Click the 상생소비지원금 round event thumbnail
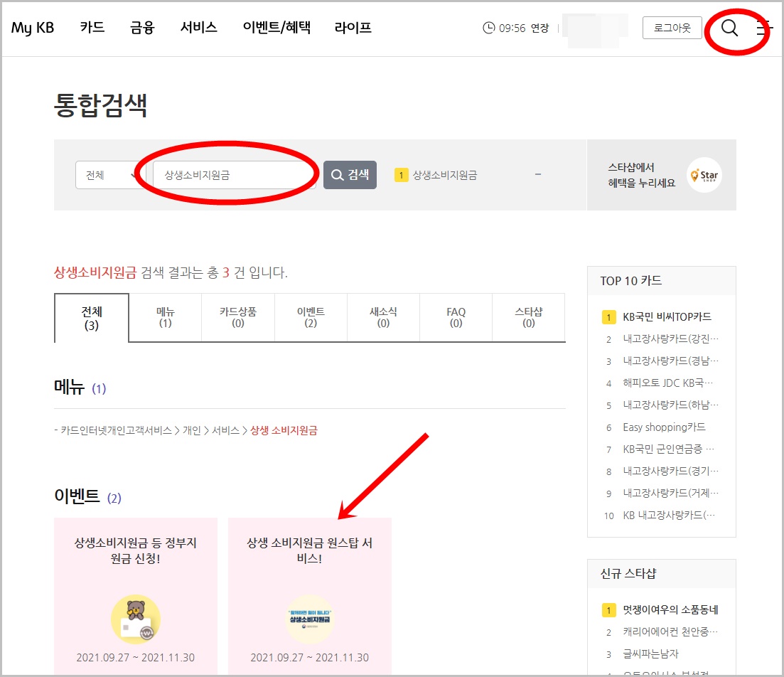 (309, 619)
